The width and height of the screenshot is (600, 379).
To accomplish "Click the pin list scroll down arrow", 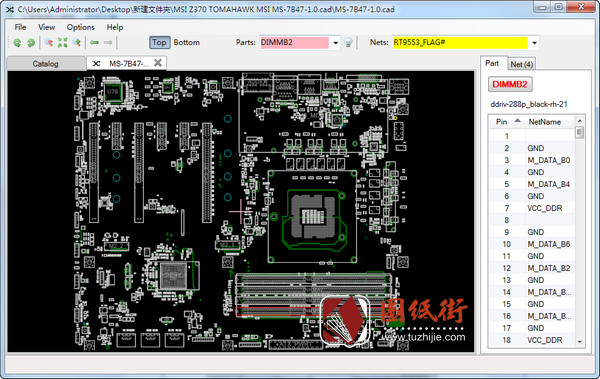I will pos(580,341).
